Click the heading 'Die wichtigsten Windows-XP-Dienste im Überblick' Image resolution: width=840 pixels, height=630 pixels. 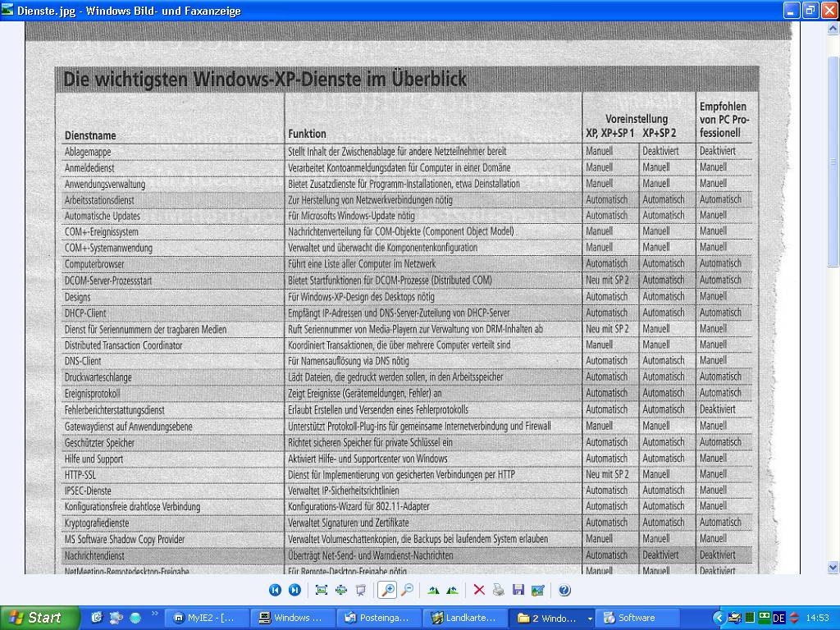pos(265,80)
